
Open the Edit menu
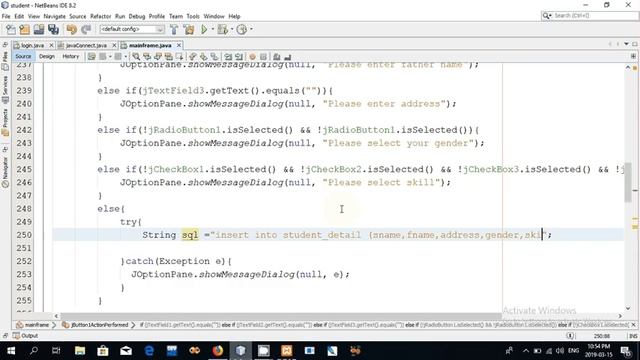pyautogui.click(x=19, y=16)
